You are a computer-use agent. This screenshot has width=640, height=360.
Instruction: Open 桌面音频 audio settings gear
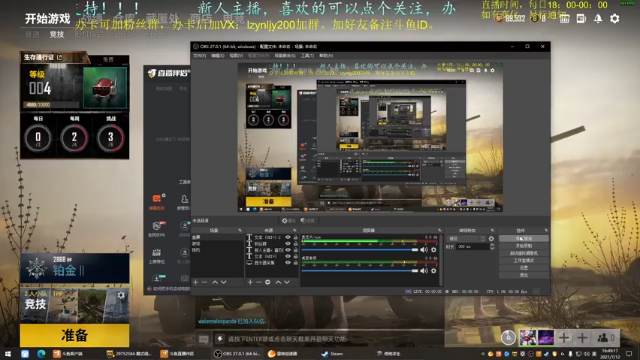coord(434,270)
